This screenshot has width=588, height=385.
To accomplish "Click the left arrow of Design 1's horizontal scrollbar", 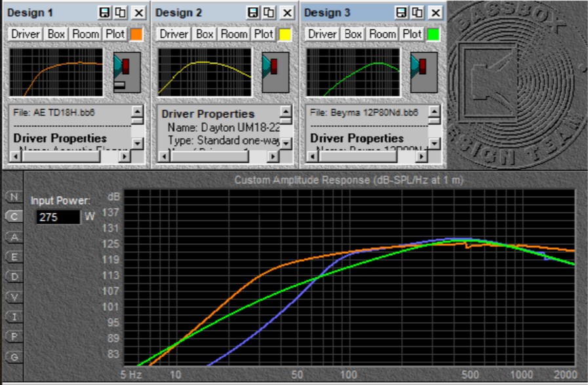I will click(x=15, y=156).
